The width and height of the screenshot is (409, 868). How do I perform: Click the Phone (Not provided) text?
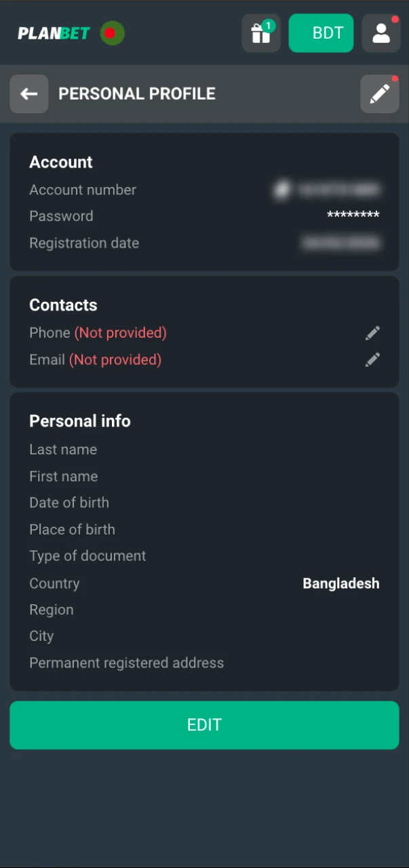[98, 332]
